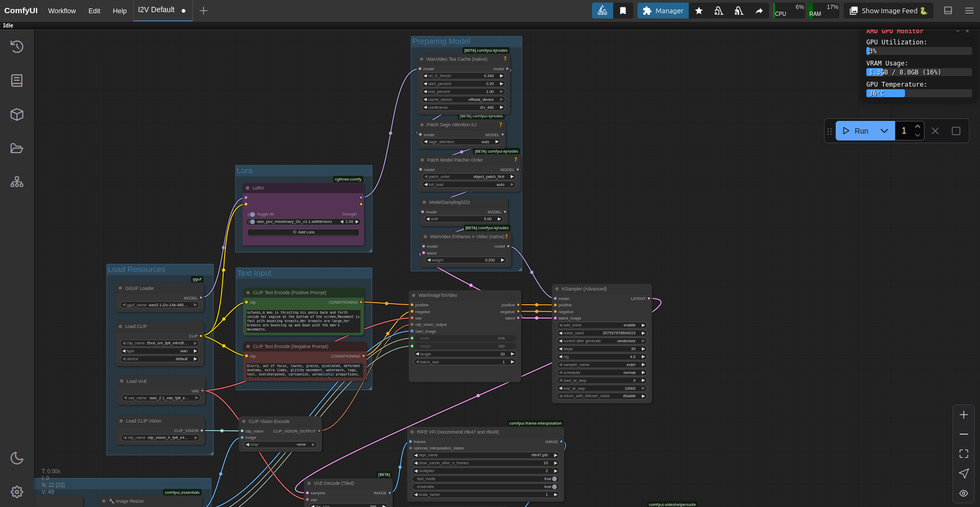The width and height of the screenshot is (980, 507).
Task: Open settings gear icon in sidebar
Action: coord(17,492)
